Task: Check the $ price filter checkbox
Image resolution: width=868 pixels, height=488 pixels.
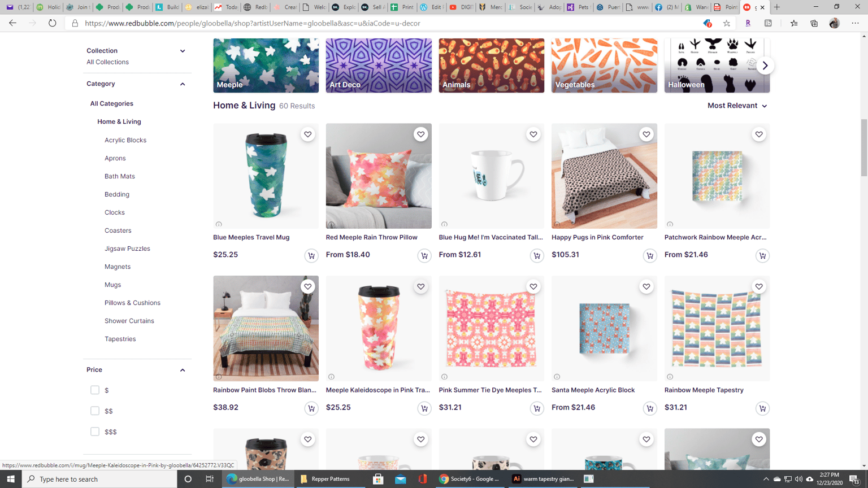Action: 95,390
